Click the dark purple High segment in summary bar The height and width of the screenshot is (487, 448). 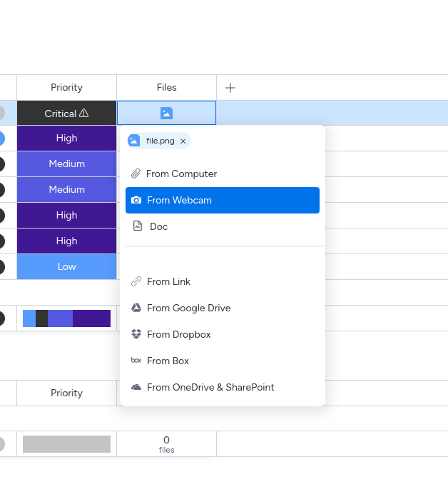pyautogui.click(x=91, y=318)
